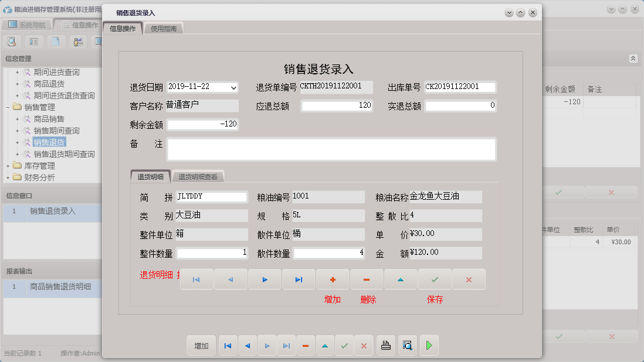
Task: Click the print icon in the bottom toolbar
Action: (386, 346)
